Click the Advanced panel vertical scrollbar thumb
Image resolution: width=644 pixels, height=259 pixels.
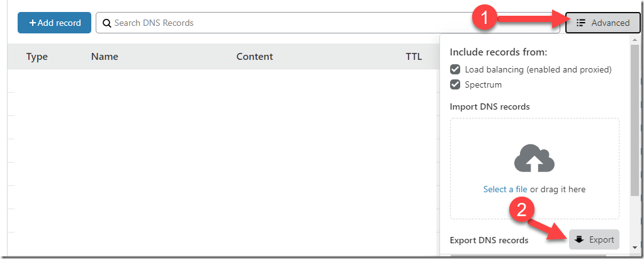coord(635,126)
